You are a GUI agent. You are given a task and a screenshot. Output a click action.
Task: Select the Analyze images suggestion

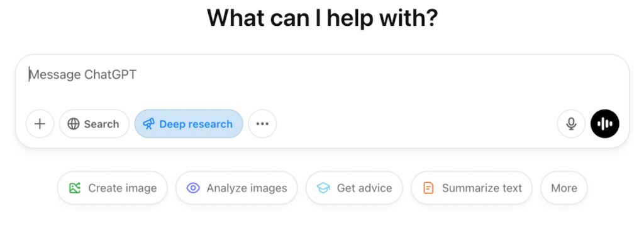click(x=236, y=188)
